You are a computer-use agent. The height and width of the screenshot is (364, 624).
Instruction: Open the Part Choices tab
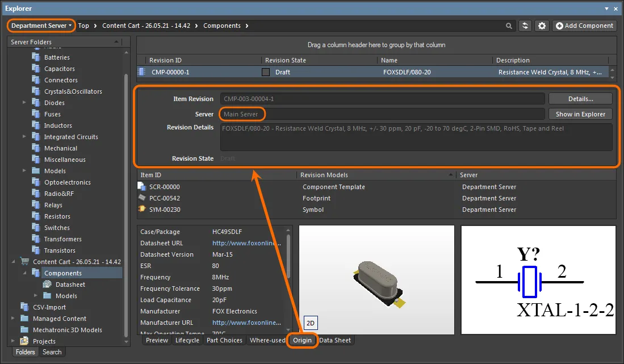[x=224, y=340]
